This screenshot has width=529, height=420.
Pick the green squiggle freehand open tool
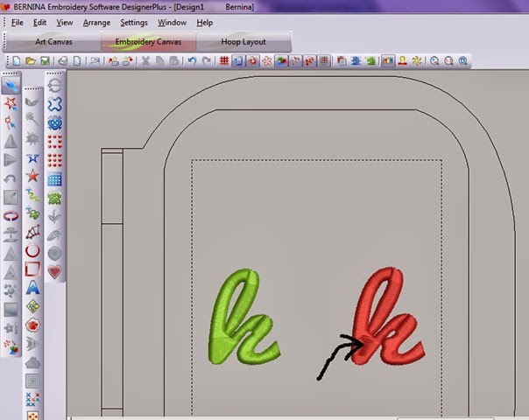[x=32, y=195]
